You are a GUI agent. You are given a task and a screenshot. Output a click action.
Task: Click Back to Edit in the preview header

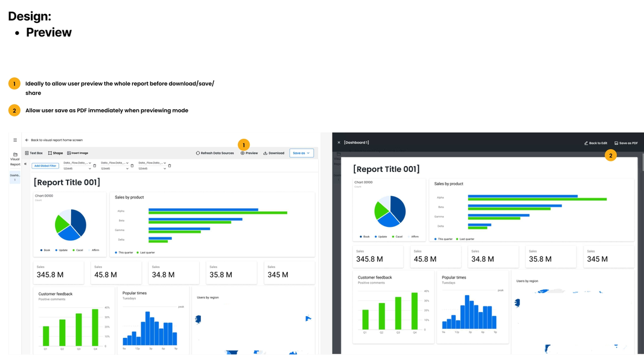(x=596, y=143)
